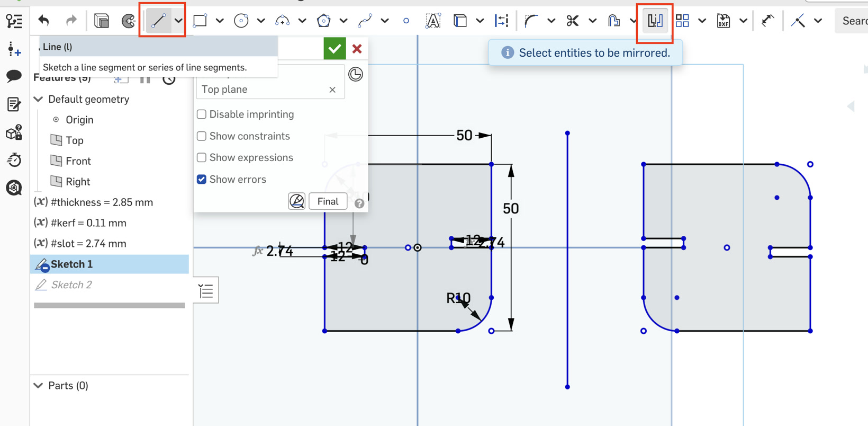The width and height of the screenshot is (868, 426).
Task: Select the #thickness variable feature
Action: (102, 202)
